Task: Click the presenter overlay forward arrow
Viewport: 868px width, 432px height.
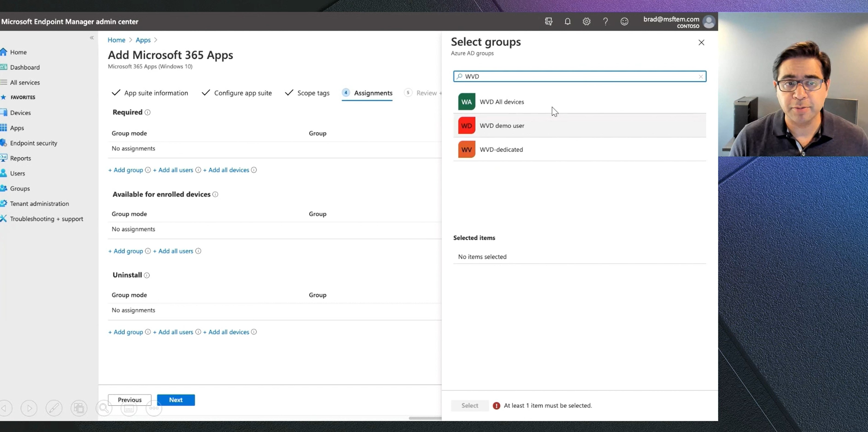Action: 29,408
